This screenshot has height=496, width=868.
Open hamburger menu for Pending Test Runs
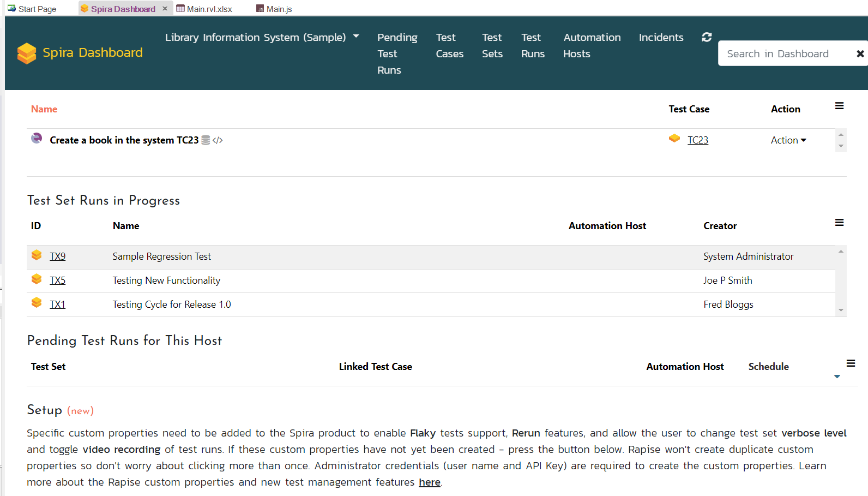[x=851, y=363]
